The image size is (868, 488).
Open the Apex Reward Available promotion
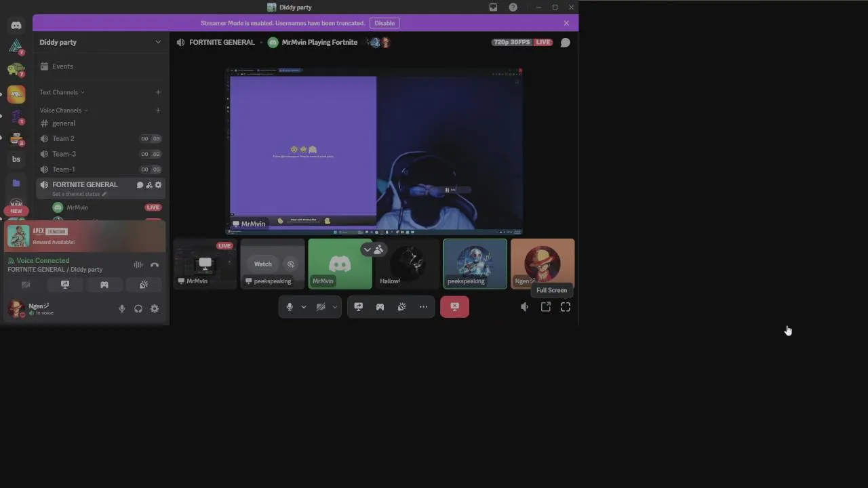(85, 236)
